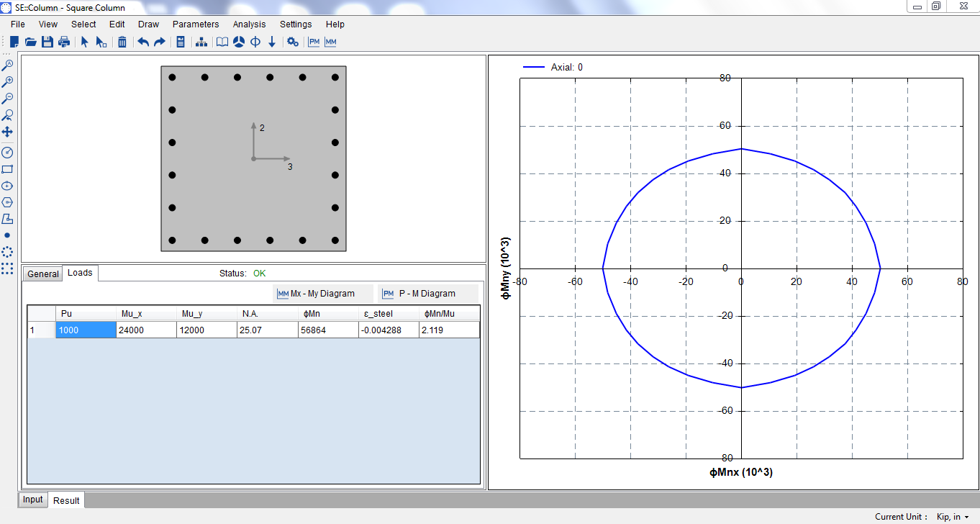Select the pan move arrows tool
Image resolution: width=980 pixels, height=524 pixels.
tap(7, 132)
